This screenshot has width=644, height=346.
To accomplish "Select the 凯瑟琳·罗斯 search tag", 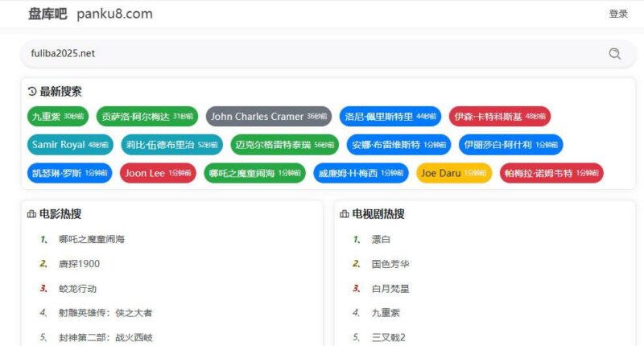I will 70,173.
